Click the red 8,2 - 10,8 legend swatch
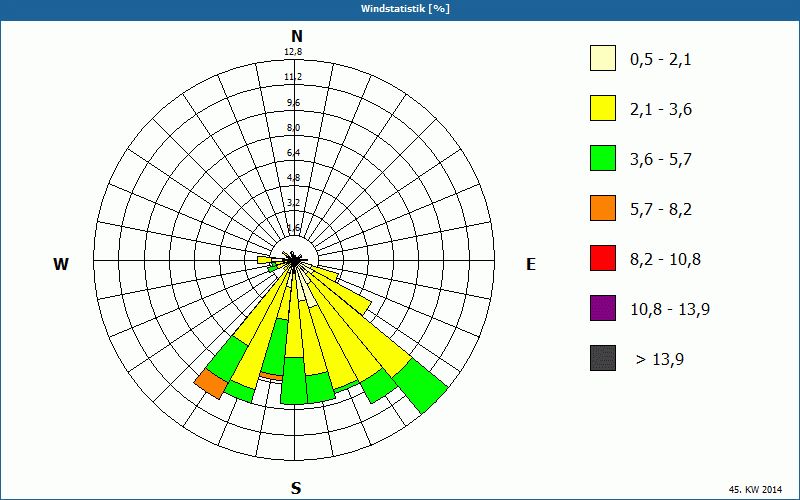The image size is (800, 500). (603, 258)
